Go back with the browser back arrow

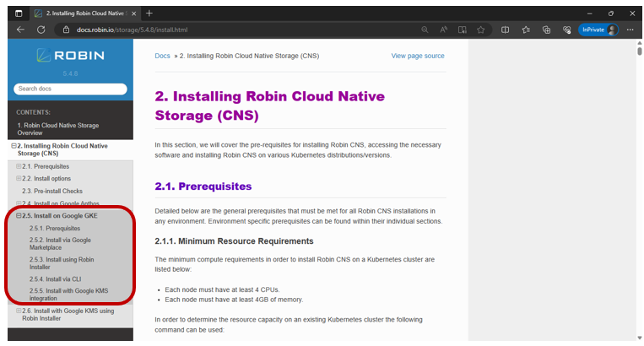20,30
